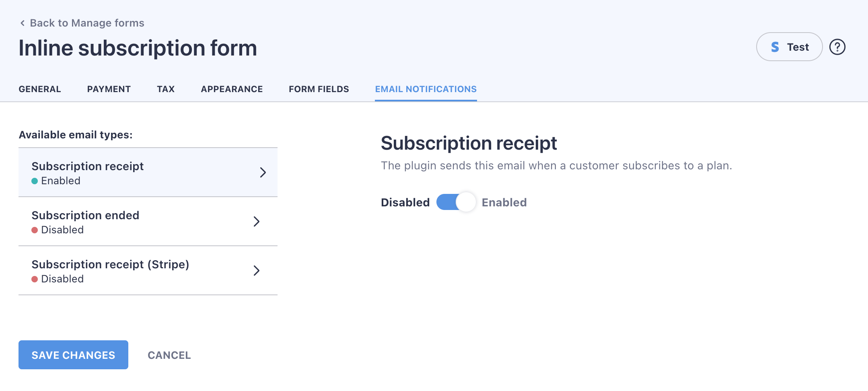Open Subscription ended using its chevron arrow

pos(256,221)
